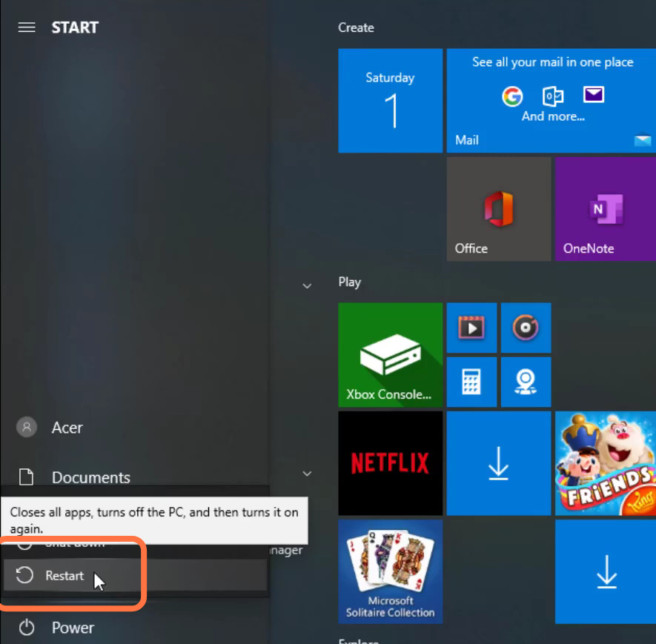Launch the Office tile
Image resolution: width=656 pixels, height=644 pixels.
tap(499, 209)
